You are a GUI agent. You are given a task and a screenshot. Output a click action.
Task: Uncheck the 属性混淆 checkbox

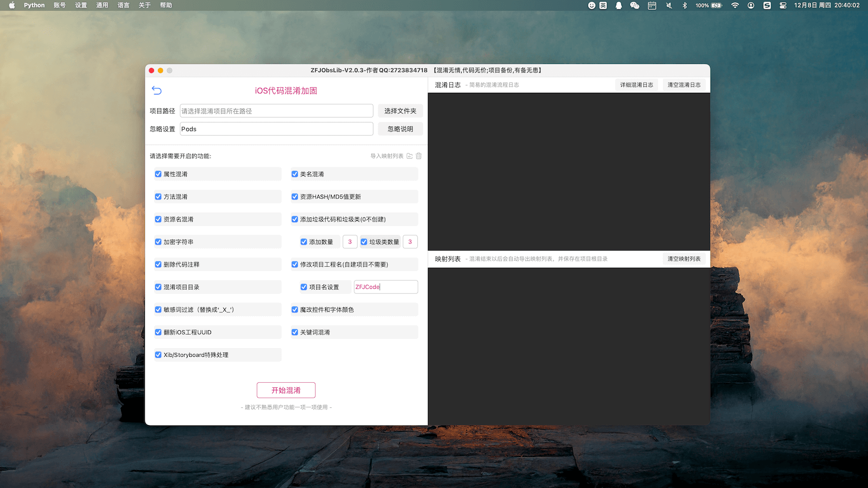pos(158,174)
